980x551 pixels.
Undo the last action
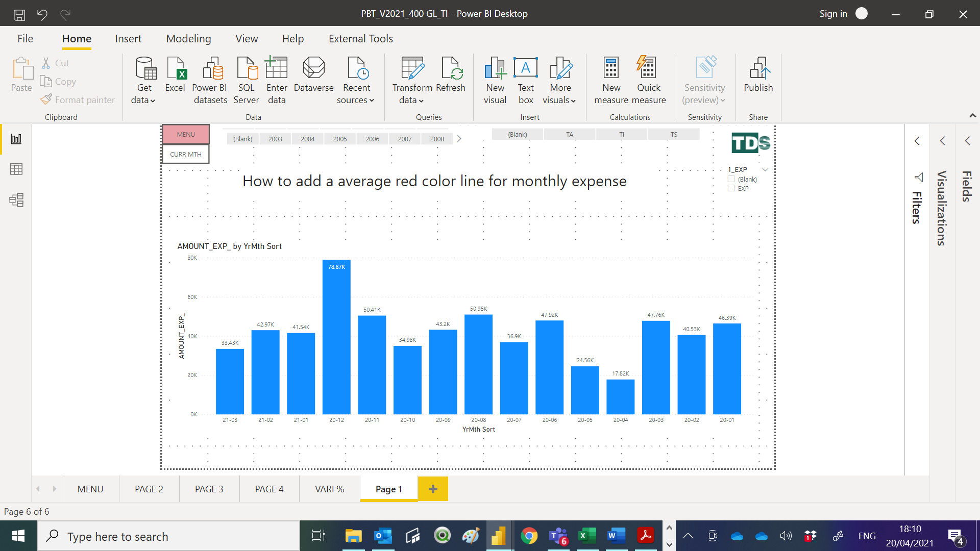pyautogui.click(x=42, y=14)
